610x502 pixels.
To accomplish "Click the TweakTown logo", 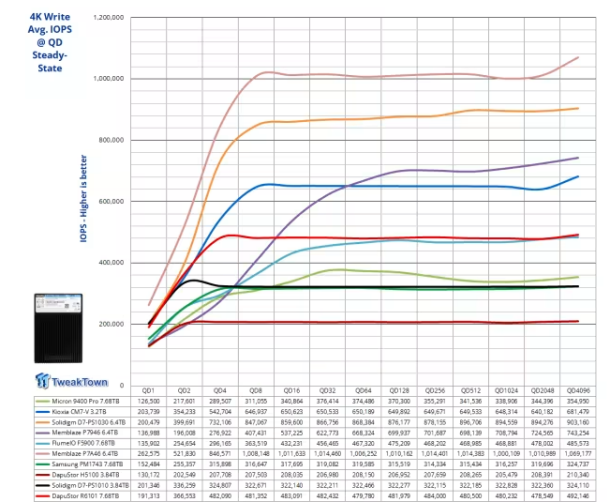I will (71, 381).
